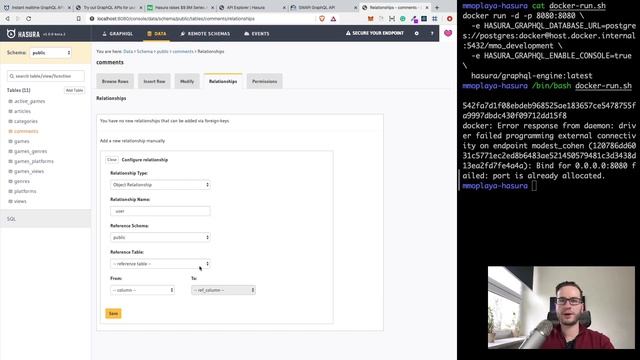Open the SQL section in sidebar
Image resolution: width=640 pixels, height=360 pixels.
[x=45, y=219]
